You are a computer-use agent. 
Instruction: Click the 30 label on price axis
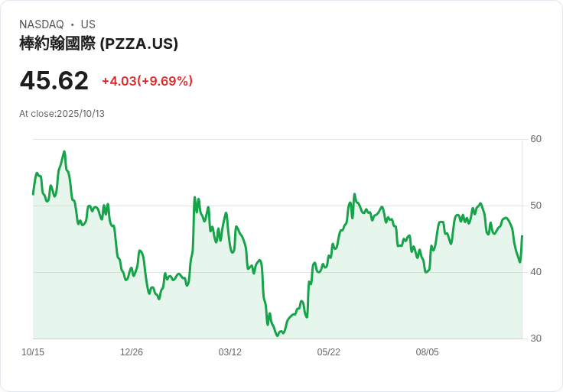click(535, 339)
